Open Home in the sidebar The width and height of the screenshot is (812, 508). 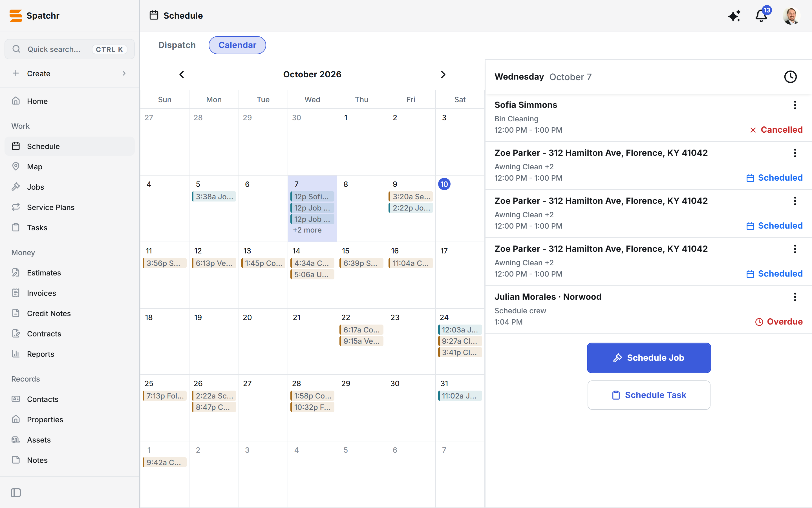point(69,101)
